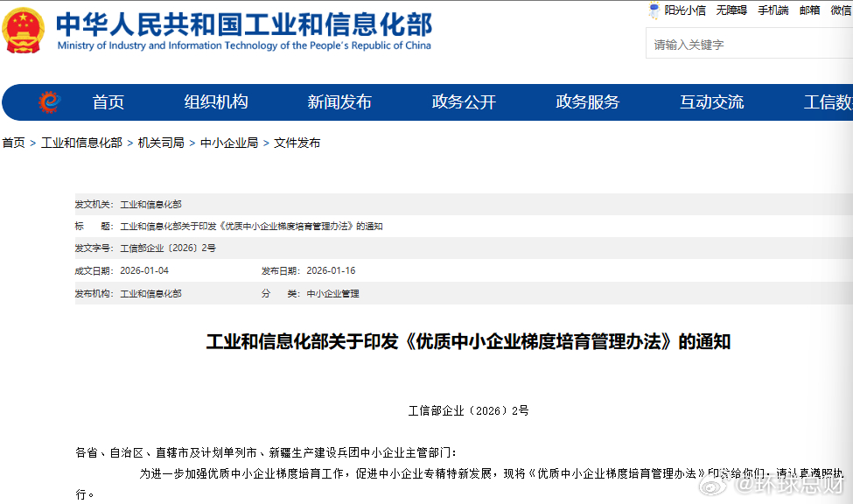Open 邮箱 mailbox link
The height and width of the screenshot is (504, 853).
(809, 10)
